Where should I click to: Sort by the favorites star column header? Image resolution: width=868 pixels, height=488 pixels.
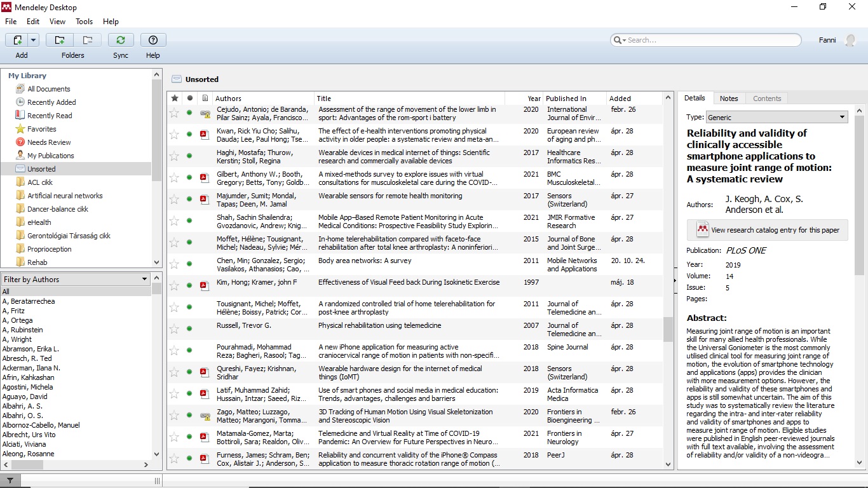pos(175,98)
